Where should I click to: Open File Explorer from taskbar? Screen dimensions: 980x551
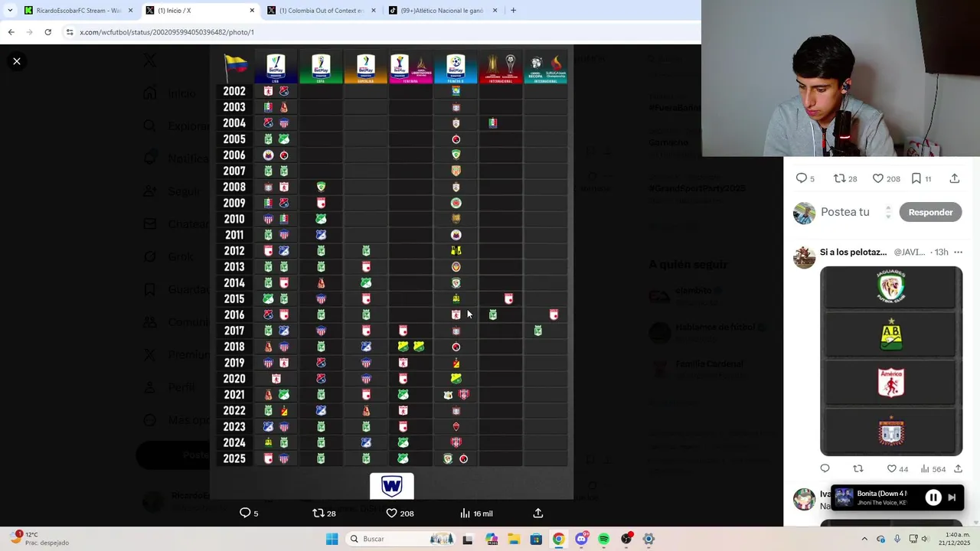(513, 539)
